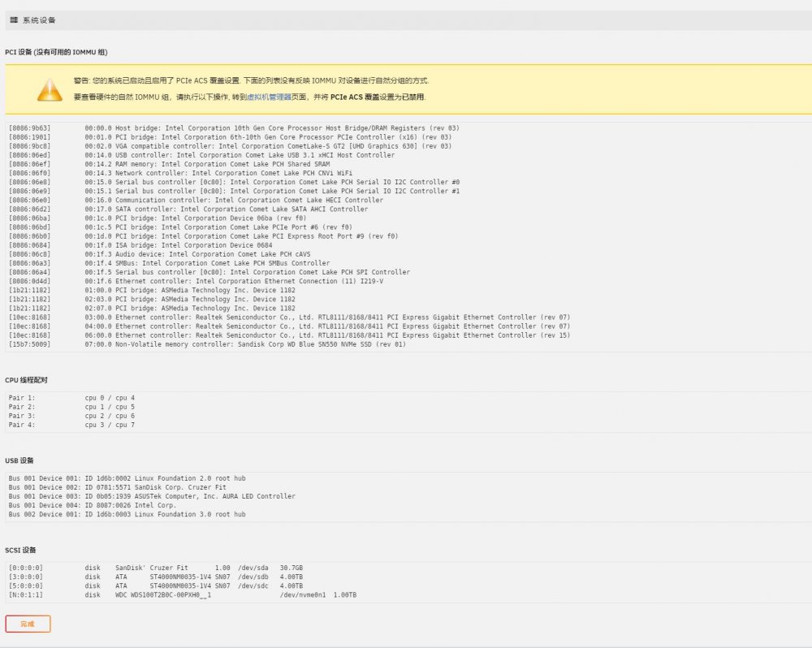Select the SCSI 设备 section heading

point(21,550)
